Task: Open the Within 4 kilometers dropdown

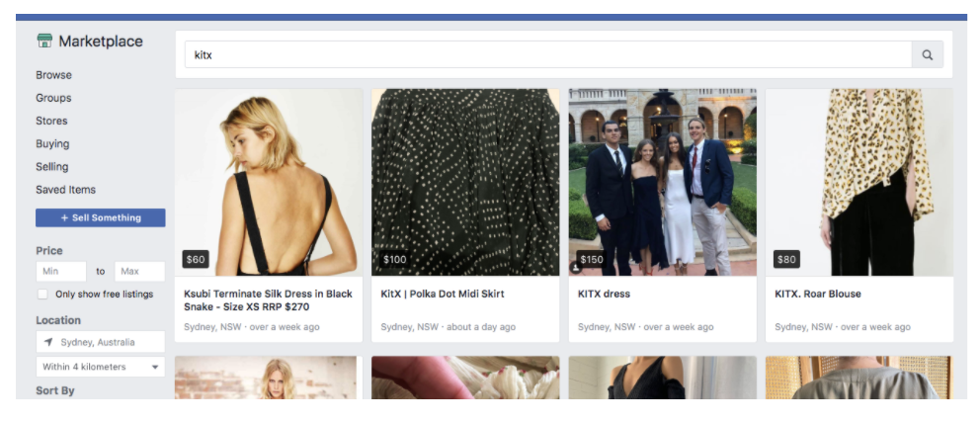Action: [x=101, y=367]
